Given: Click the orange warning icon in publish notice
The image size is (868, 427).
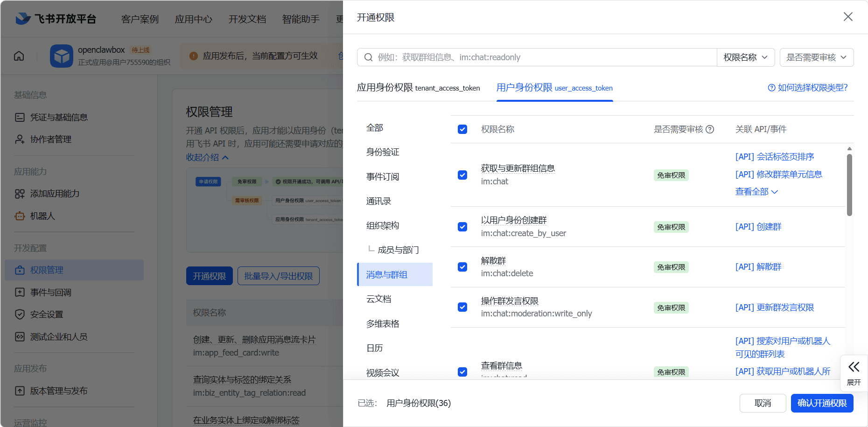Looking at the screenshot, I should coord(194,56).
